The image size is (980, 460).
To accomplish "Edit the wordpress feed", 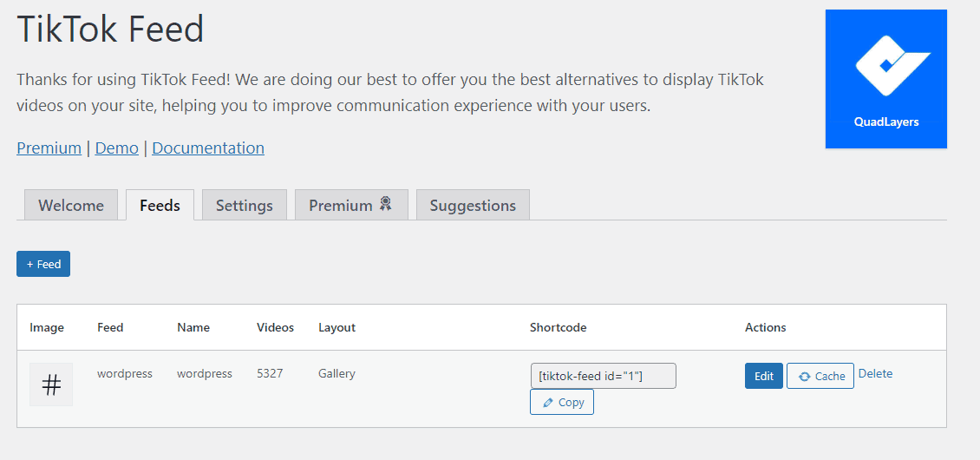I will point(764,376).
